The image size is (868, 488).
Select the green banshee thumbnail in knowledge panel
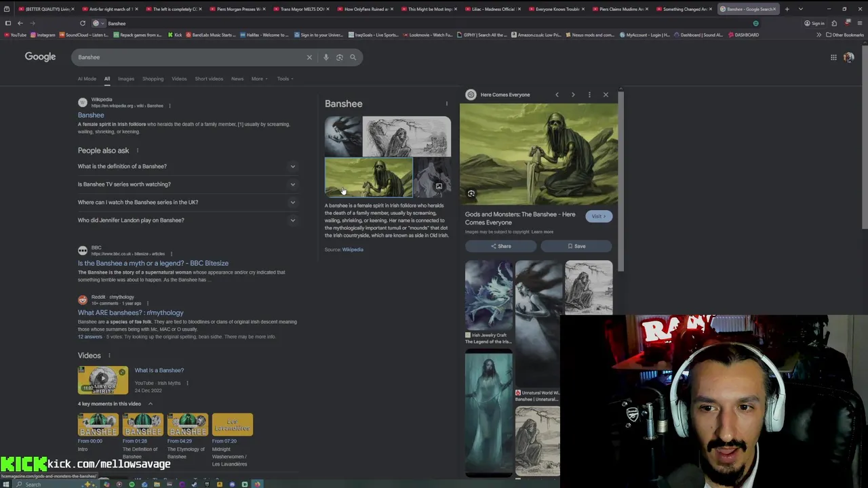pyautogui.click(x=368, y=178)
